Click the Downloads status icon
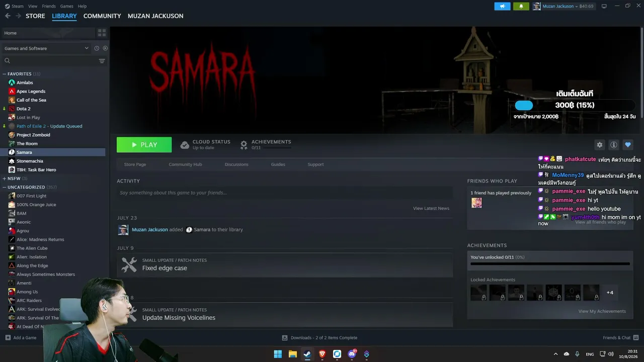The image size is (644, 362). (285, 338)
